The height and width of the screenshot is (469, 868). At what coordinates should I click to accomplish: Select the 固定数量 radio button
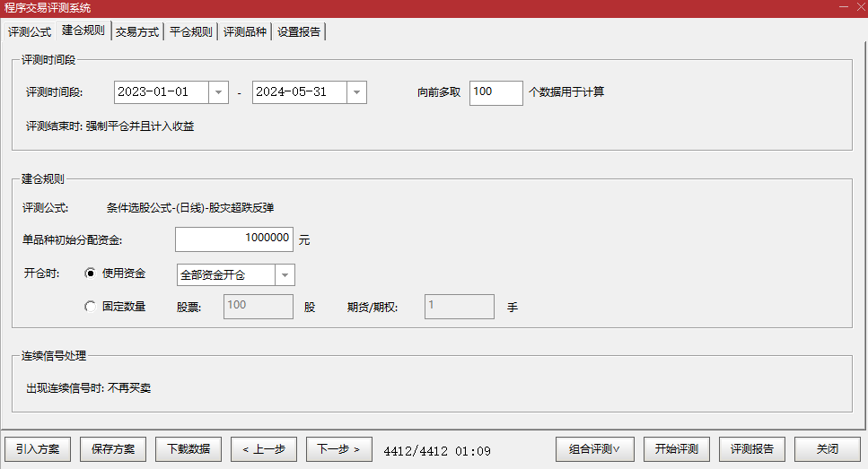90,307
